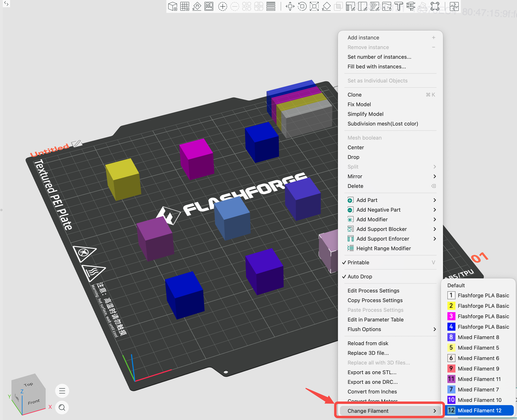Open the hamburger menu button by the view cube
Image resolution: width=517 pixels, height=420 pixels.
[x=62, y=391]
